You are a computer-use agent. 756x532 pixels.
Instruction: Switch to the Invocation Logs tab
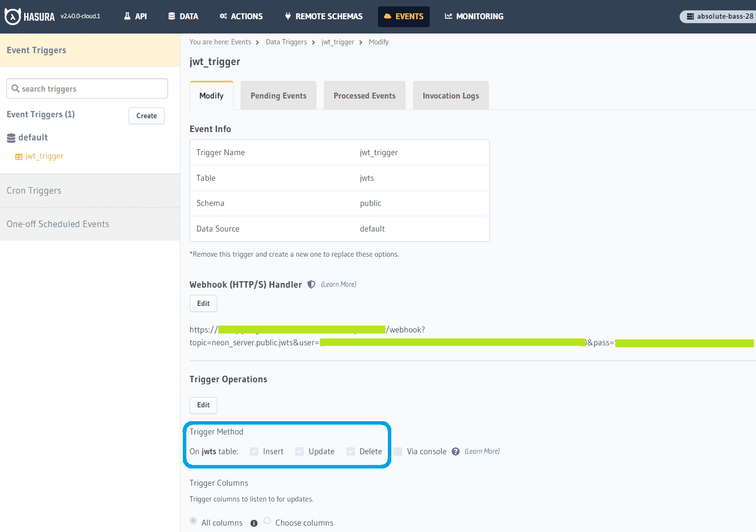point(451,96)
